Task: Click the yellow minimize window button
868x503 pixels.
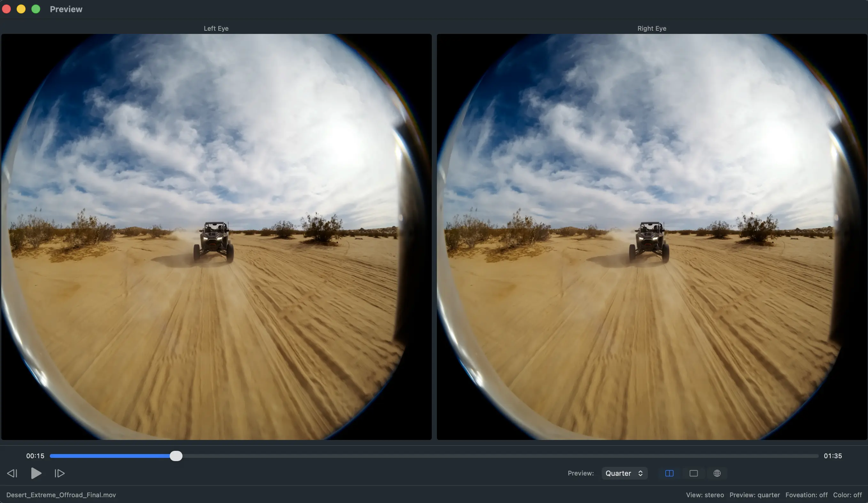Action: [x=21, y=9]
